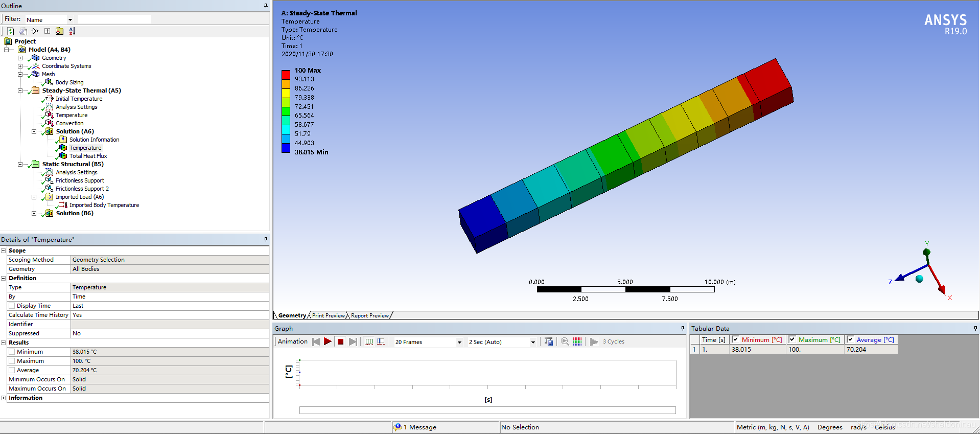Select the Geometry view tab

[292, 315]
